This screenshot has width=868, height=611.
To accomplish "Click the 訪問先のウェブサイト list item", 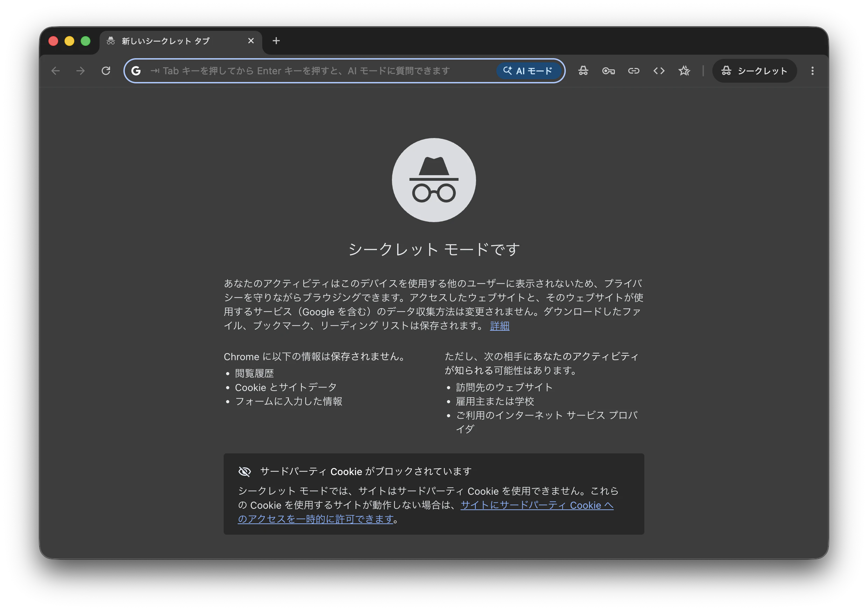I will coord(504,387).
